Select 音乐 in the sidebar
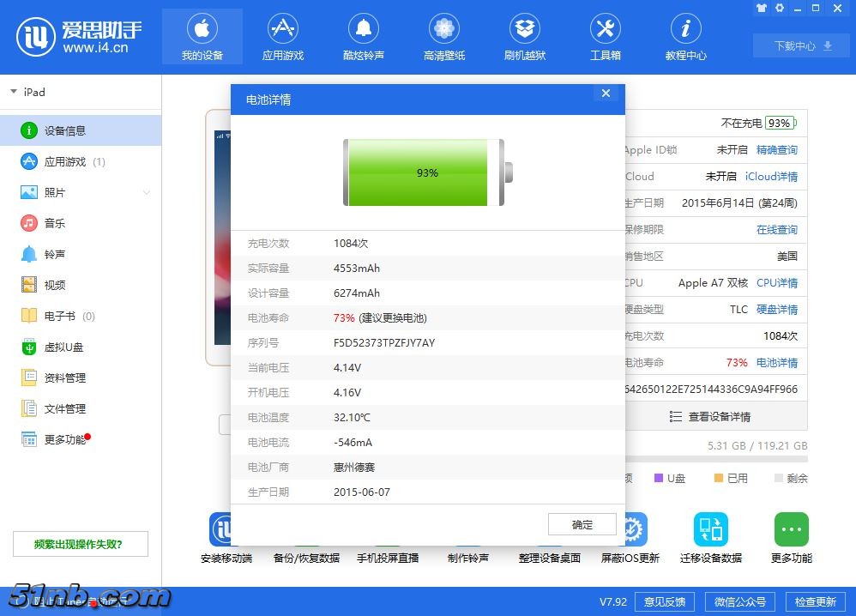This screenshot has width=856, height=616. (55, 224)
